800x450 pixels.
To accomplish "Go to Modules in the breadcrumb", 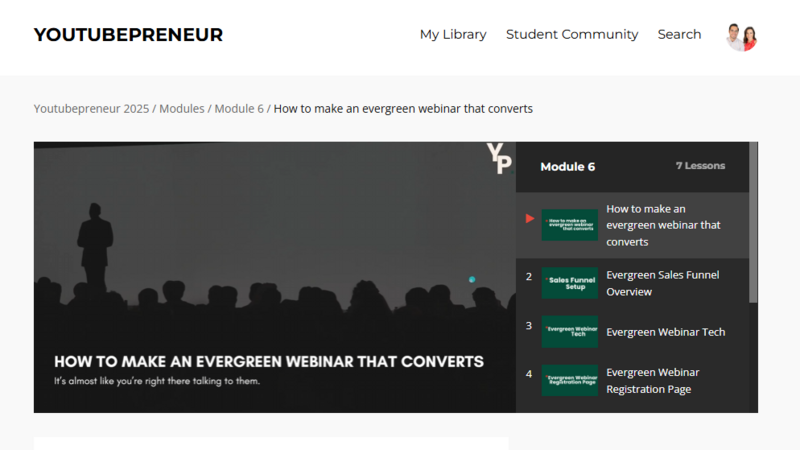I will [x=182, y=109].
